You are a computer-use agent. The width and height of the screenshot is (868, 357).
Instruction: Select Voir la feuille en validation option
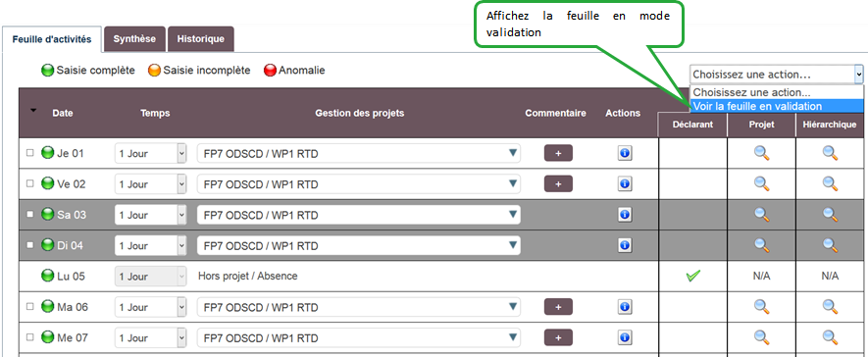click(x=777, y=106)
